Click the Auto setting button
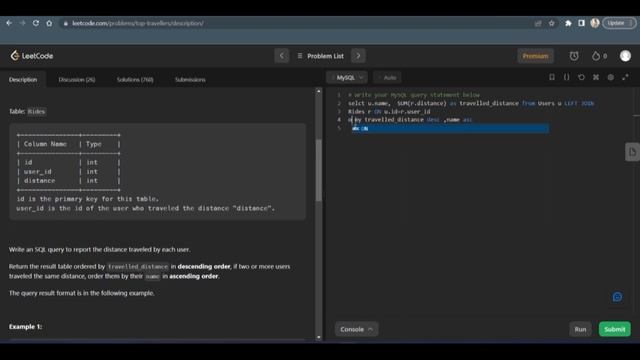 click(x=387, y=78)
